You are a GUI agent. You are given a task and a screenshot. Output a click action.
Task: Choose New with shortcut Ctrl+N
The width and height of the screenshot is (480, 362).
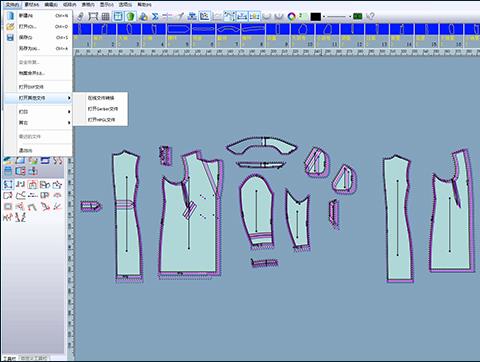coord(38,16)
